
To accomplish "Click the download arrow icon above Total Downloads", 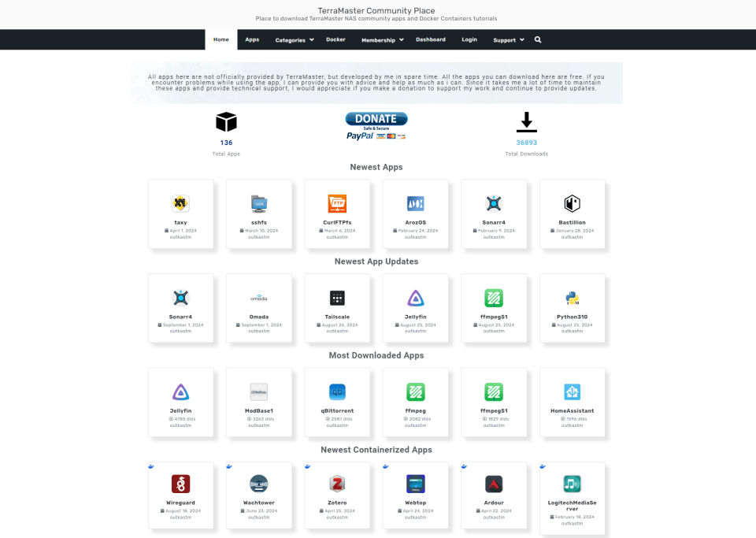I will click(x=527, y=122).
